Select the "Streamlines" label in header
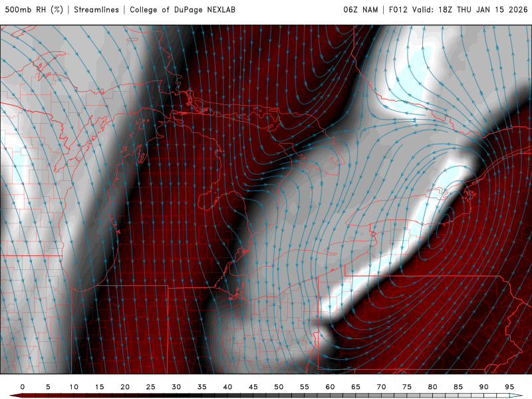This screenshot has width=532, height=399. tap(96, 10)
